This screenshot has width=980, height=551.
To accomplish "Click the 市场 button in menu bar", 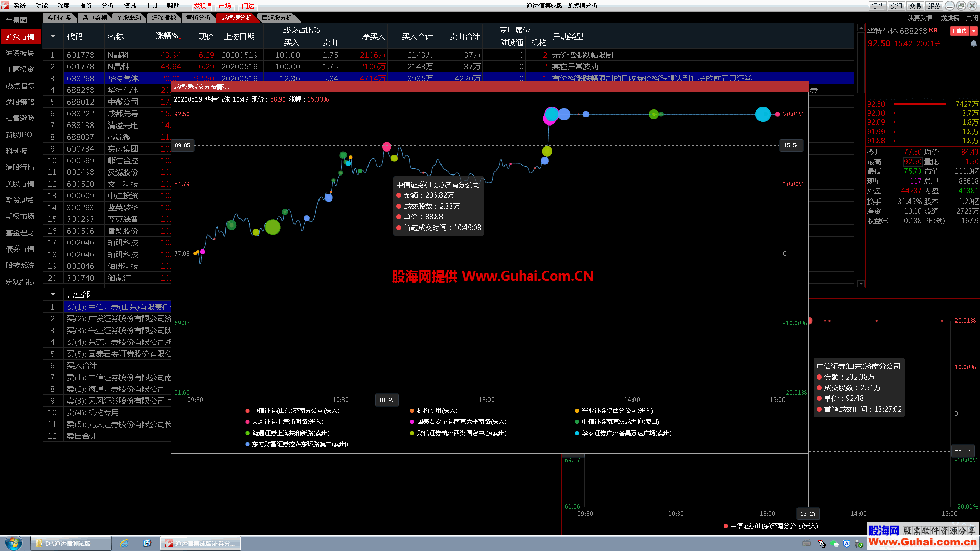I will (225, 6).
